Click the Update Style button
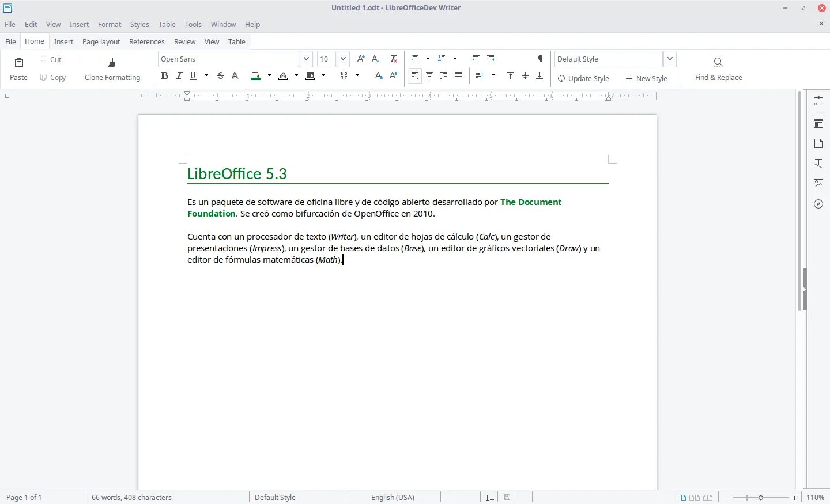This screenshot has width=830, height=504. coord(583,79)
